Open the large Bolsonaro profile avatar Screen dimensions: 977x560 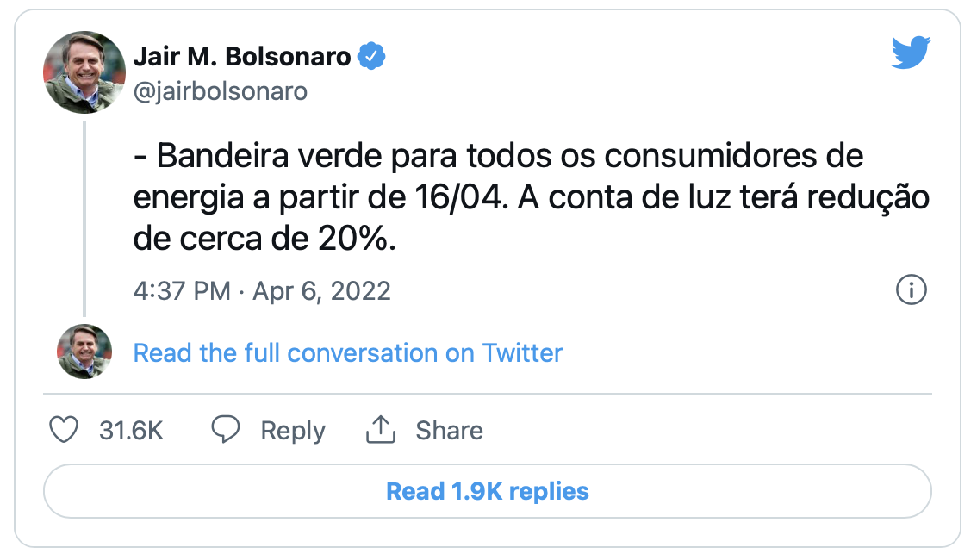click(x=84, y=72)
